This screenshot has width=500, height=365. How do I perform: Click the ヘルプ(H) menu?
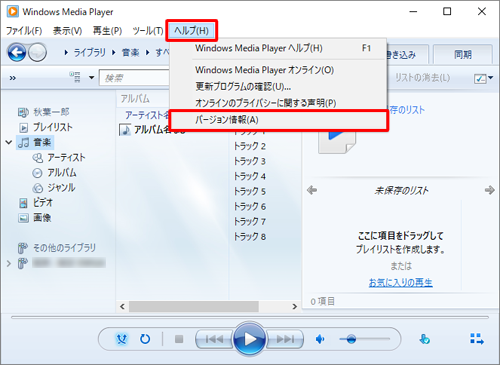coord(192,31)
